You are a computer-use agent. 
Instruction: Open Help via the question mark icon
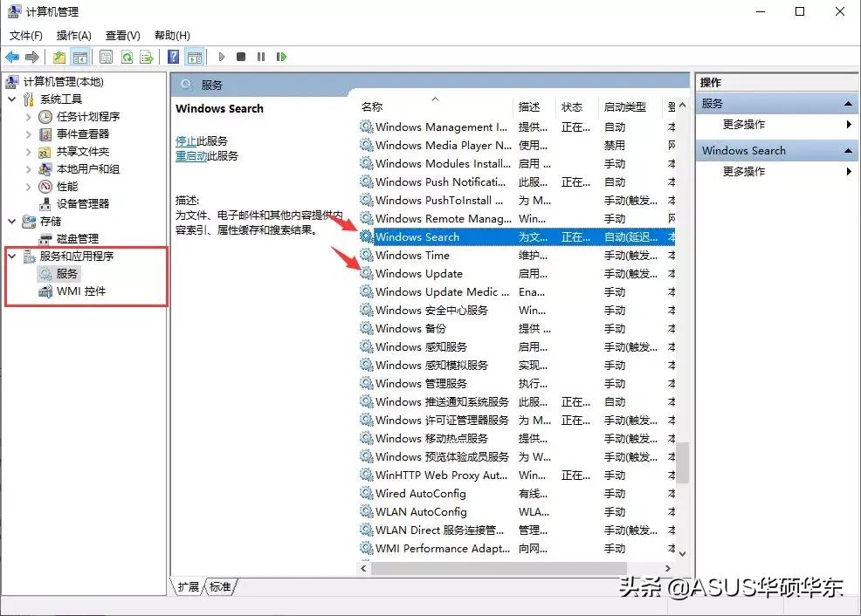[x=174, y=58]
